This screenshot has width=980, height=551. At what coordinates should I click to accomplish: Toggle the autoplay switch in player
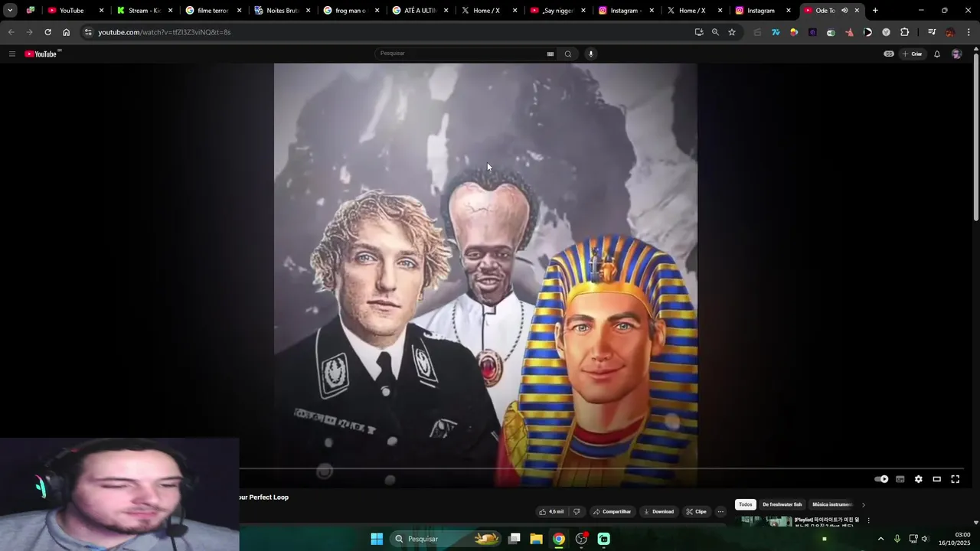[881, 479]
